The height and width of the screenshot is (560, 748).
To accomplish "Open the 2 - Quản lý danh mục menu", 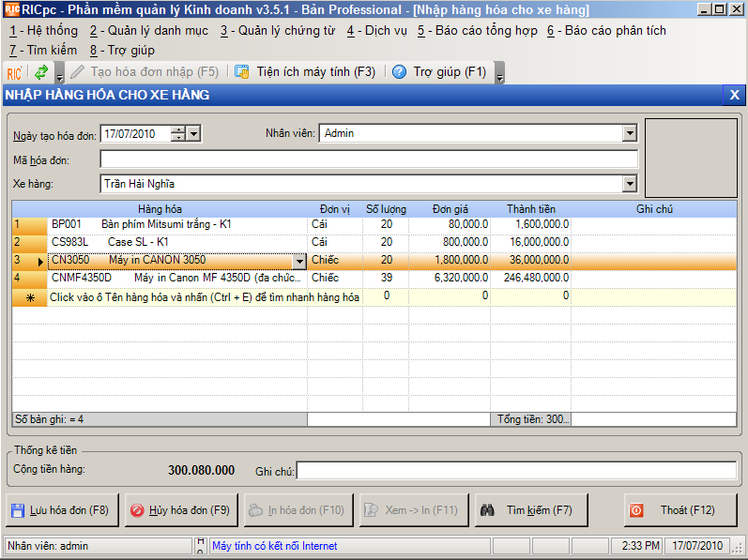I will [x=149, y=31].
